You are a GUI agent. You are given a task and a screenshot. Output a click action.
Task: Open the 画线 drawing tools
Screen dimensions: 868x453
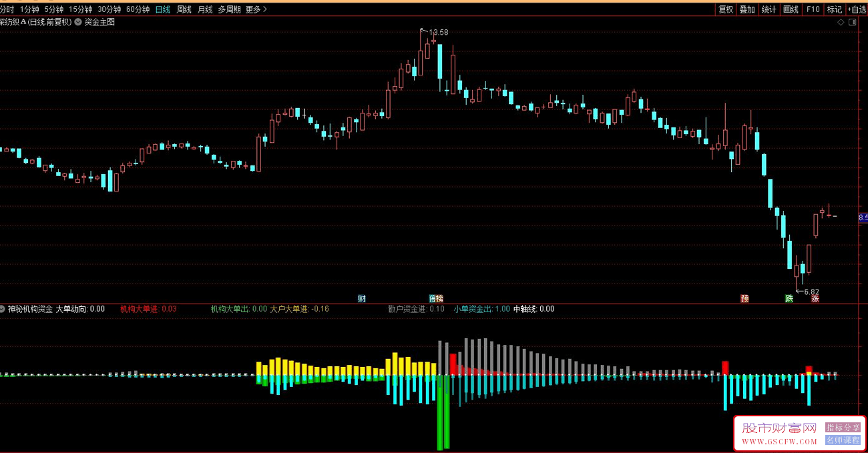[791, 9]
